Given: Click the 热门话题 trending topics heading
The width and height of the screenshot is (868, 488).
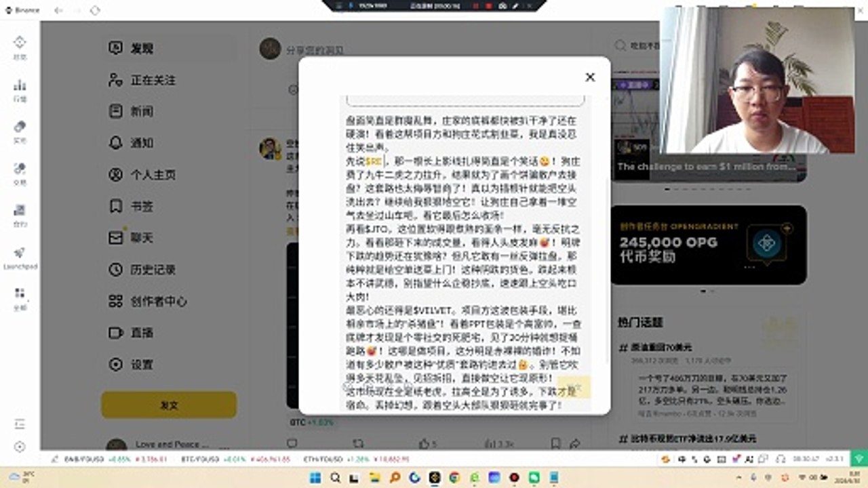Looking at the screenshot, I should coord(640,322).
